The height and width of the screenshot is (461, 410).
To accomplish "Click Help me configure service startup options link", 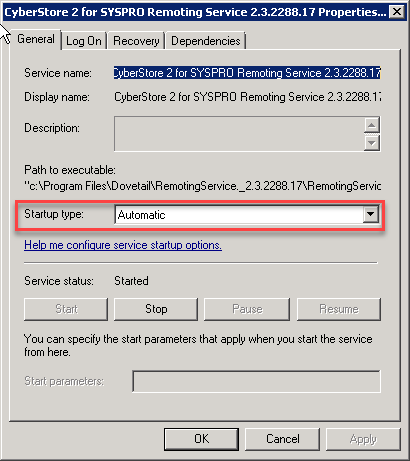I will coord(123,245).
